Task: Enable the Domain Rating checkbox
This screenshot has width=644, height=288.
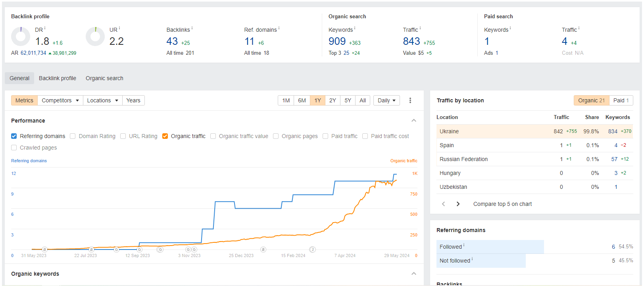Action: [x=73, y=136]
